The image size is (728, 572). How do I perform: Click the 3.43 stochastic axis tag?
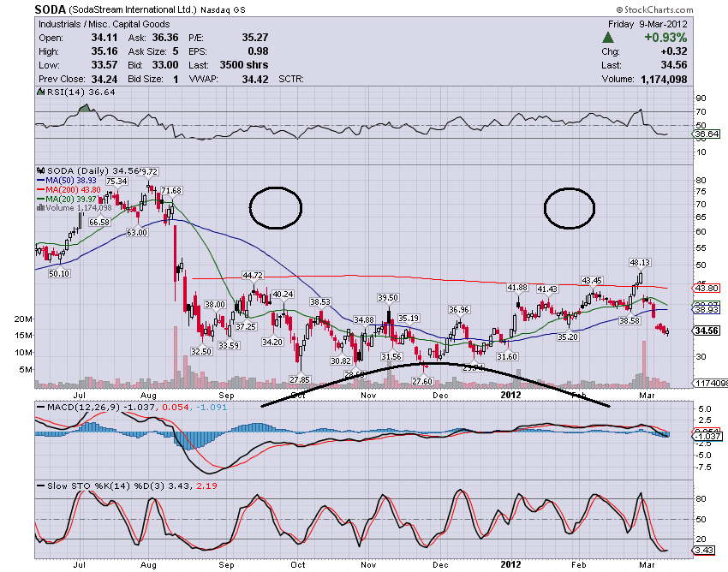coord(704,551)
